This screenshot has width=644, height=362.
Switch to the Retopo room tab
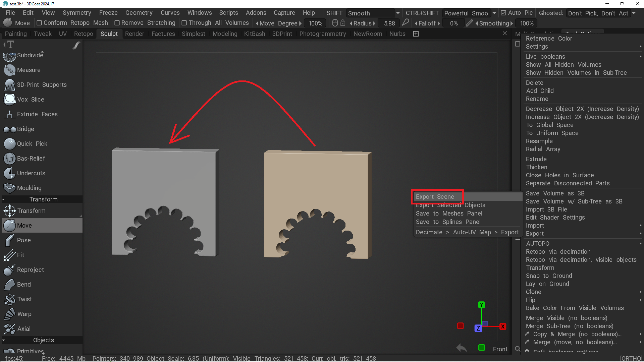[84, 34]
